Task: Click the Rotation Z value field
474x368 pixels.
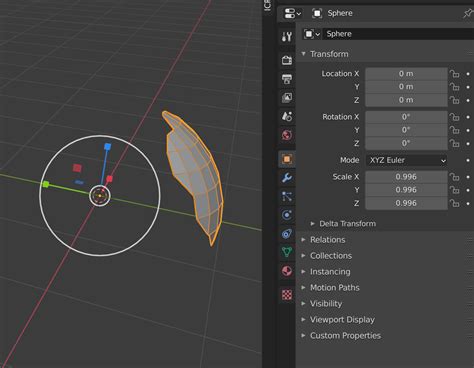Action: click(406, 143)
